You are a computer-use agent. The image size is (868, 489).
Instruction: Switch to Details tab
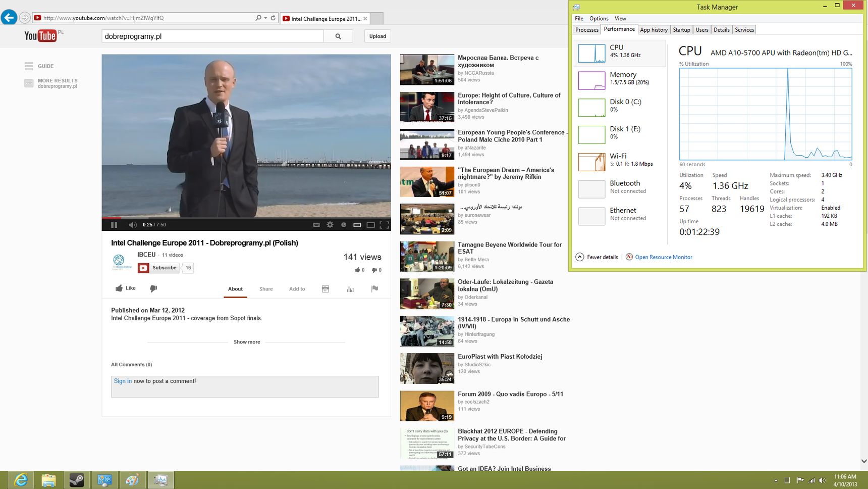point(722,30)
